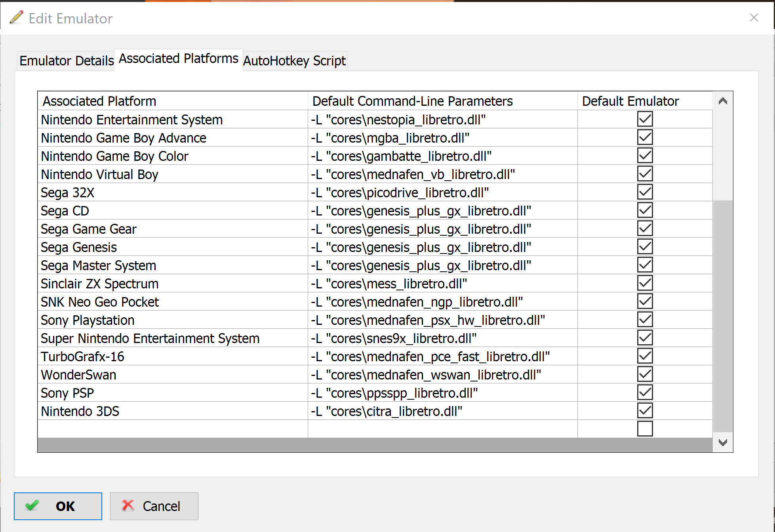Image resolution: width=775 pixels, height=532 pixels.
Task: Select the Sega Master System platform cell
Action: pos(173,265)
